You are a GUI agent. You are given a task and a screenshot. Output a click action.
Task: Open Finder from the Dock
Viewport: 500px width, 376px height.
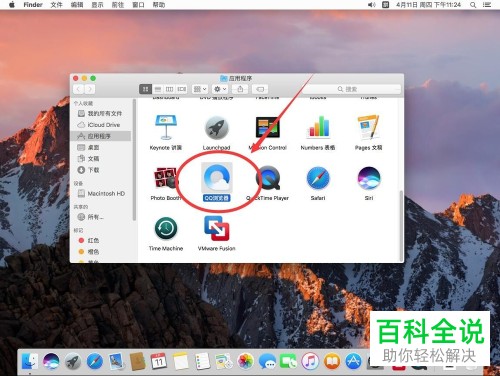click(x=30, y=361)
